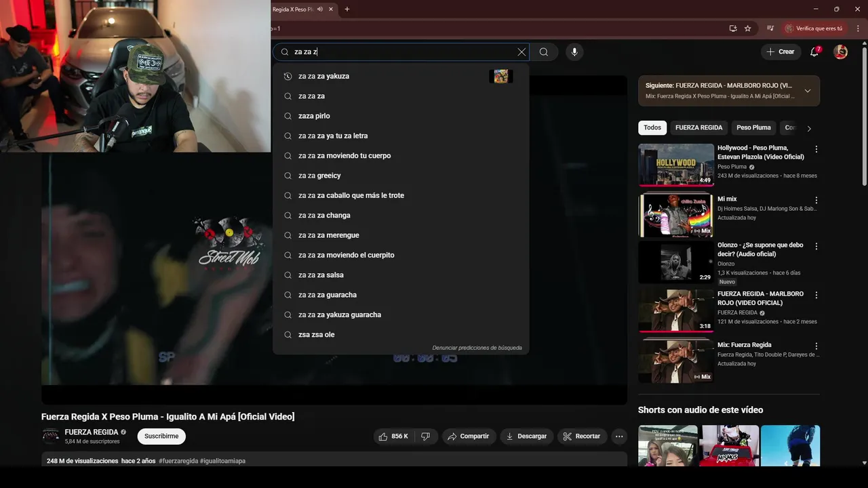Select suggestion zsa zsa ole

(x=401, y=335)
